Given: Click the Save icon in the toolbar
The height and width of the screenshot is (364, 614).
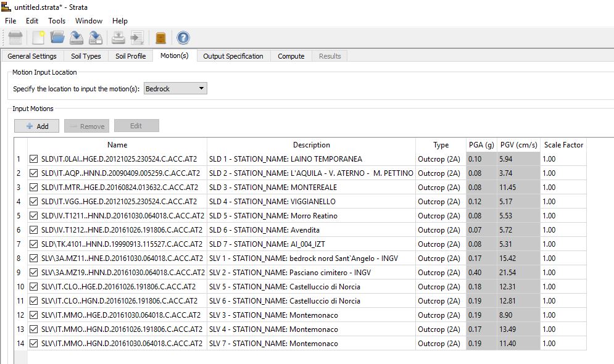Looking at the screenshot, I should pyautogui.click(x=77, y=38).
